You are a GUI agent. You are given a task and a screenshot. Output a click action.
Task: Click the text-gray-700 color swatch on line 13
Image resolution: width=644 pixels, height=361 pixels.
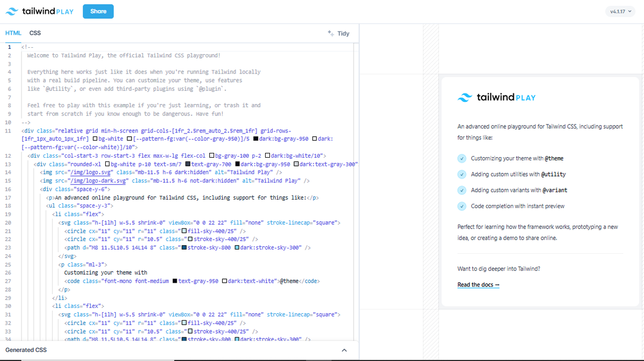187,164
